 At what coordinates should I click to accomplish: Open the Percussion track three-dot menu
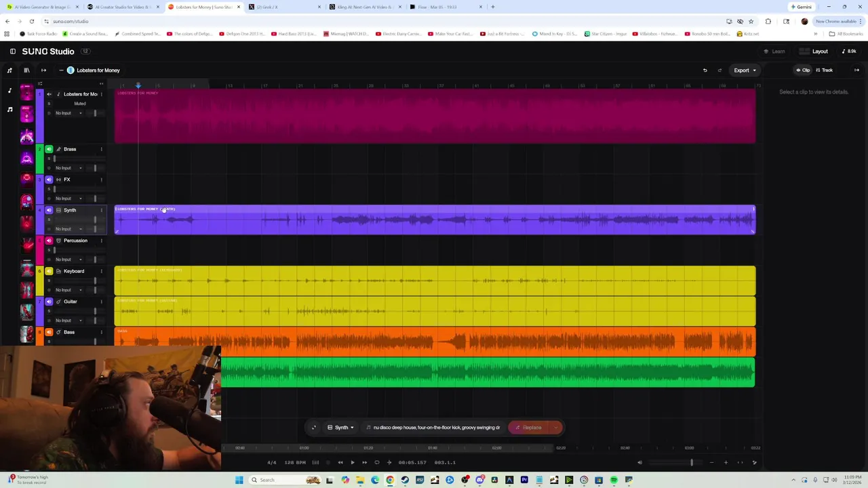click(101, 241)
